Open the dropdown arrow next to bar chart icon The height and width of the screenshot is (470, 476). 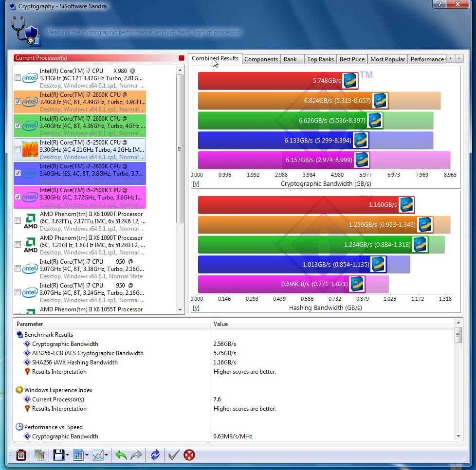[x=87, y=455]
